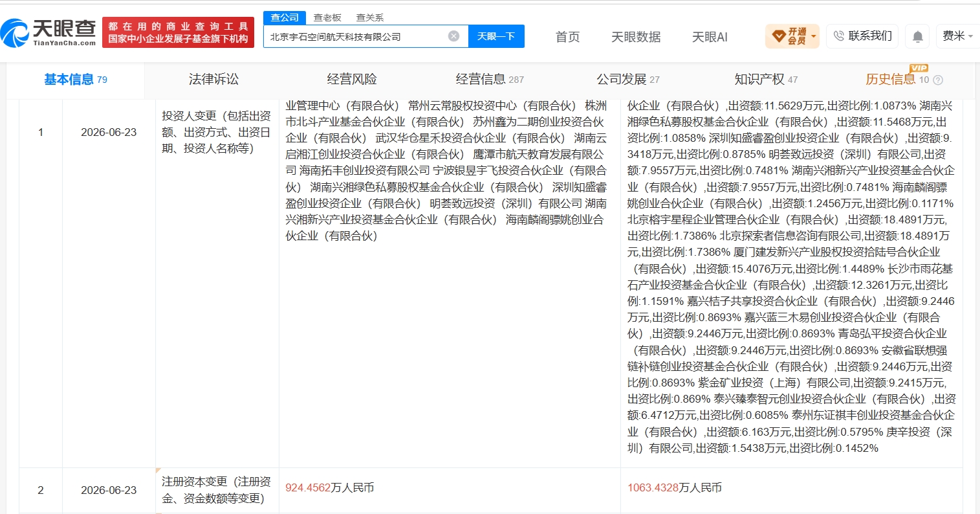Viewport: 980px width, 514px height.
Task: Click the VIP badge above 历史信息
Action: click(919, 68)
